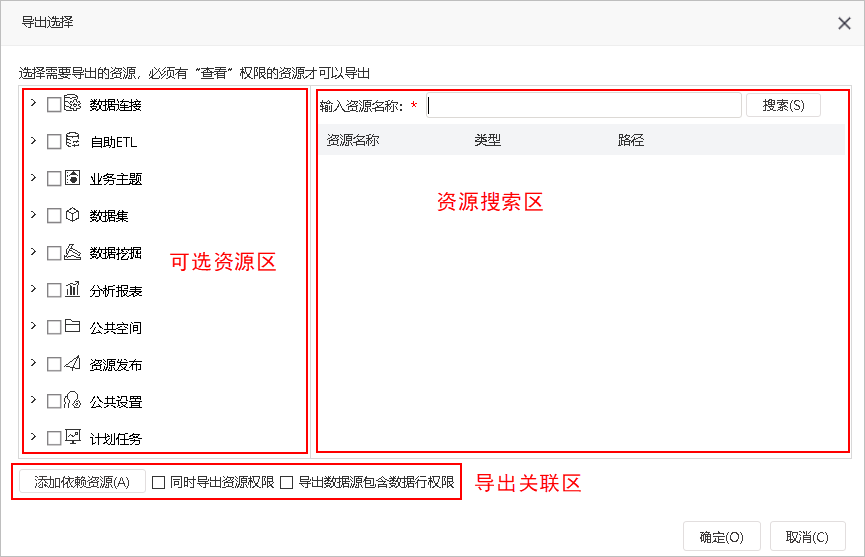Screen dimensions: 865x557
Task: Click the 数据集 cube icon
Action: 72,214
